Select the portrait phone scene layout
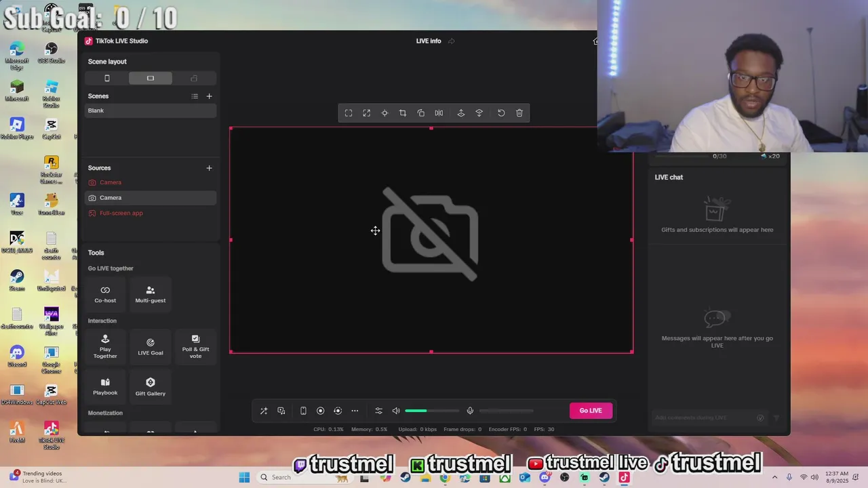 106,79
